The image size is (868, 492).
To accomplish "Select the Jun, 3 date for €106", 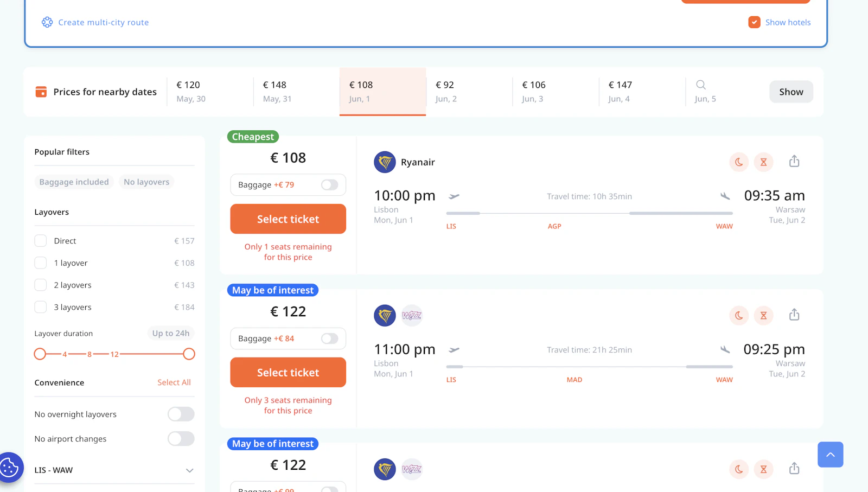I will click(556, 92).
